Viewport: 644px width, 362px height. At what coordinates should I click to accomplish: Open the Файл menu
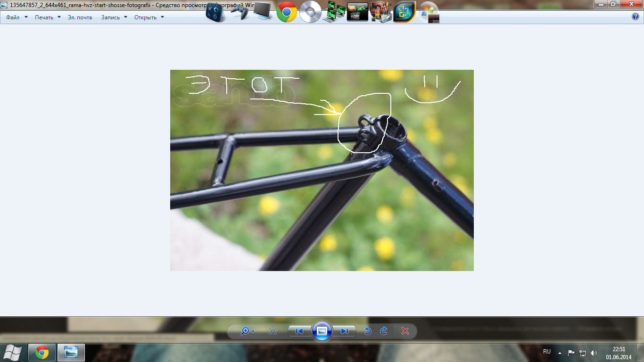pos(17,17)
